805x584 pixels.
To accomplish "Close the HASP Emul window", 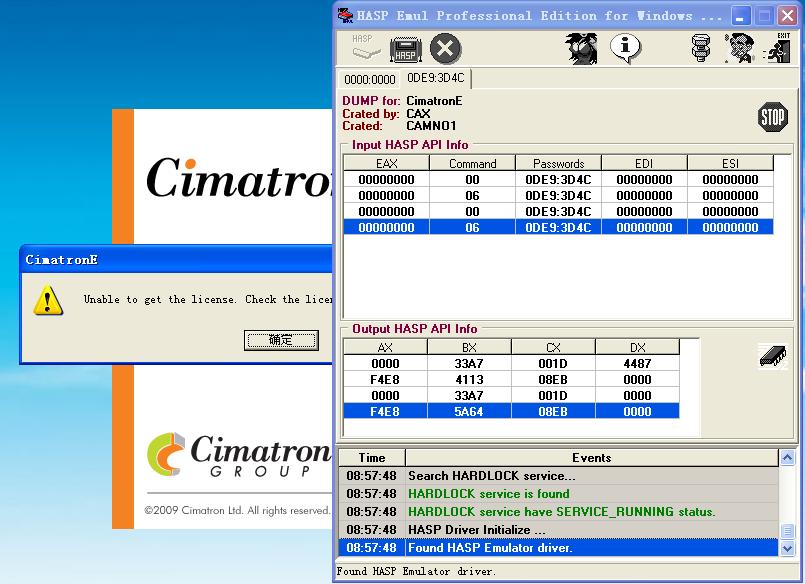I will tap(787, 16).
